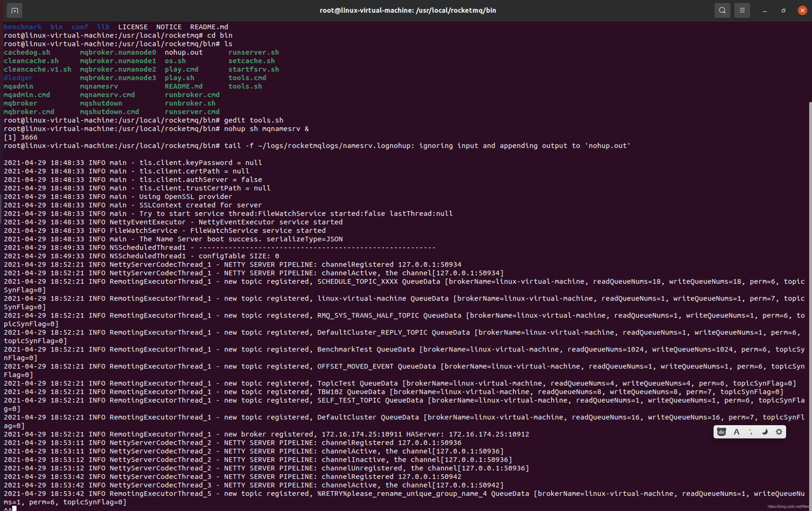Open a new terminal tab

(15, 10)
